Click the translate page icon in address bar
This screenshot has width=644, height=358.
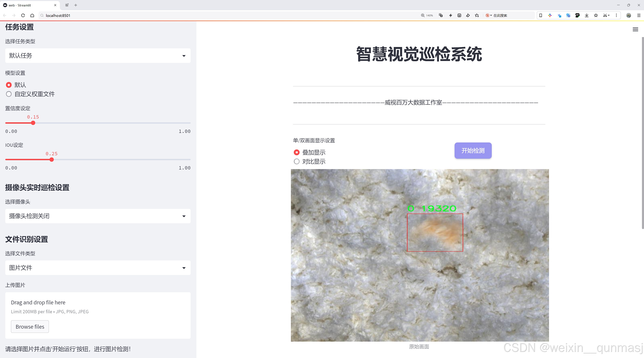pos(441,16)
